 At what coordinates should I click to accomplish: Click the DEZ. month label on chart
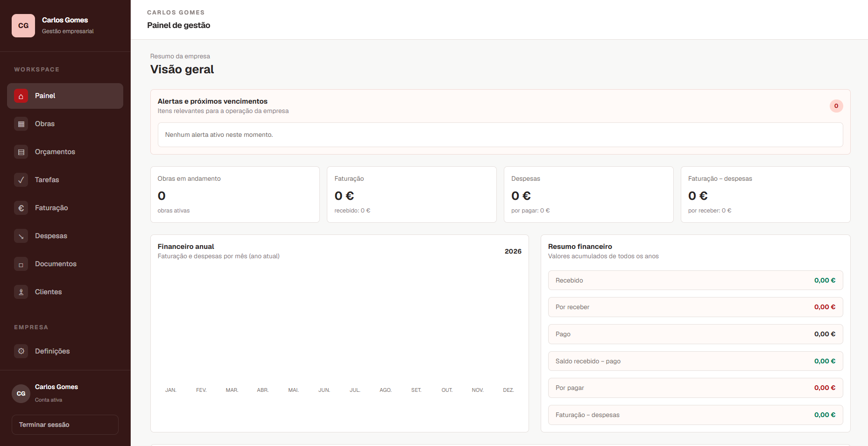click(x=508, y=390)
